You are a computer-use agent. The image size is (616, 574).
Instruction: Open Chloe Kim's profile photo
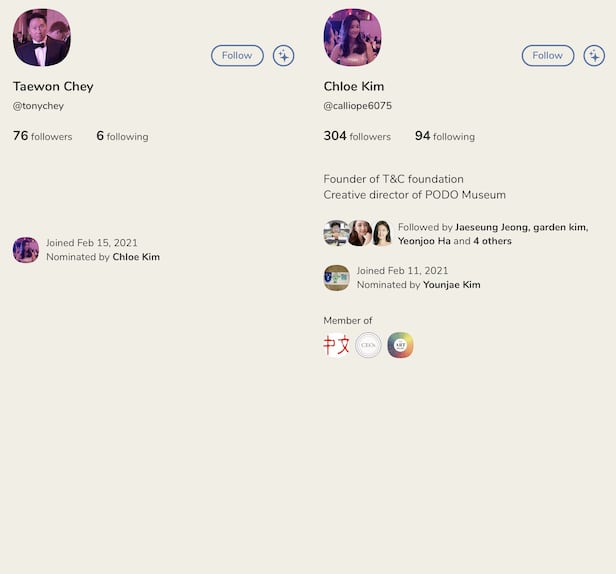click(x=352, y=38)
